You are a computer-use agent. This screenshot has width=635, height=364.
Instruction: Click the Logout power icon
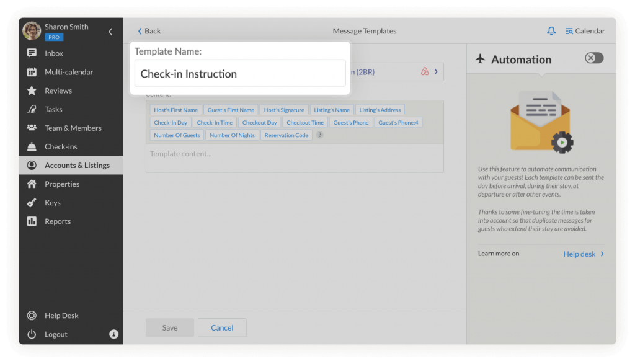click(x=31, y=334)
